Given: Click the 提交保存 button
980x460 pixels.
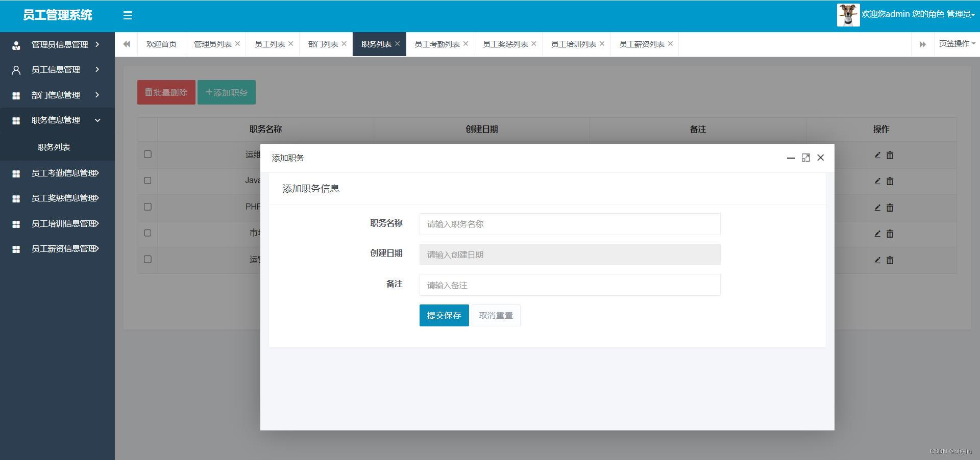Looking at the screenshot, I should click(x=444, y=316).
